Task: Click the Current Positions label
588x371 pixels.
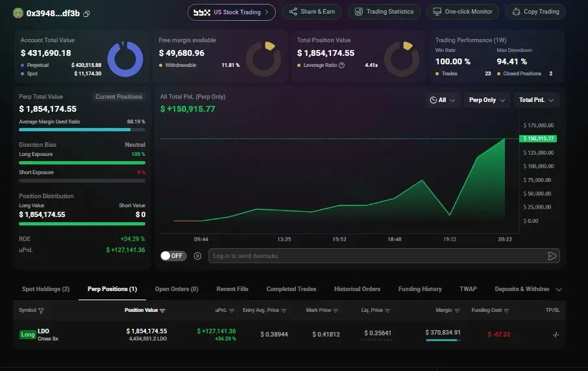Action: [119, 97]
